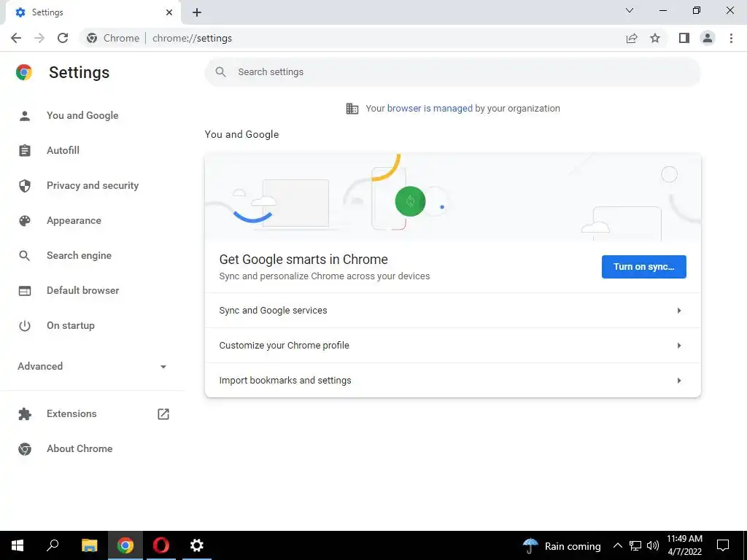Image resolution: width=747 pixels, height=560 pixels.
Task: Click the Privacy and security shield icon
Action: tap(25, 186)
